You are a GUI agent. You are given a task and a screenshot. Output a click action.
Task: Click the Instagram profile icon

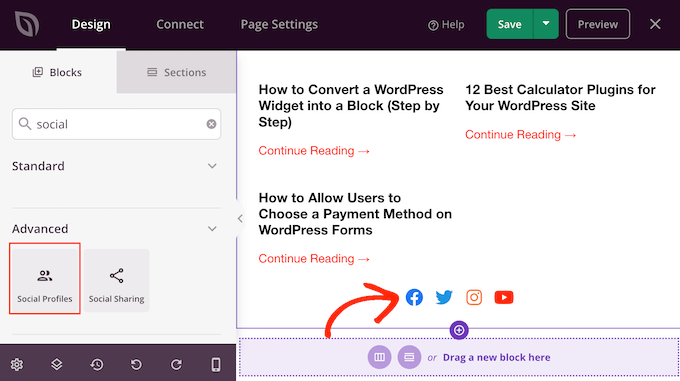(474, 297)
